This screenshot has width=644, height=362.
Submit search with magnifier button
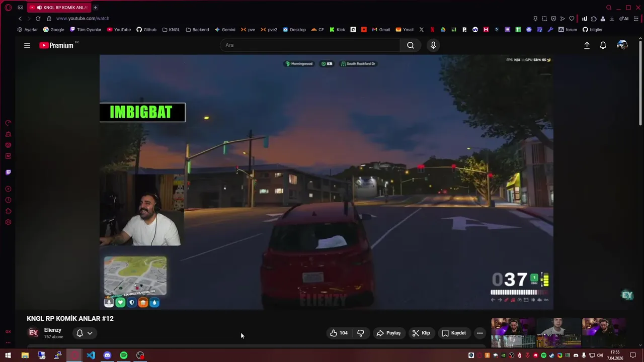tap(411, 45)
